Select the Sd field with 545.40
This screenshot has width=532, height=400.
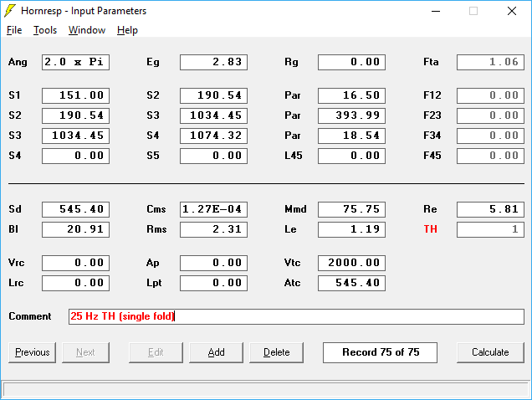point(75,209)
